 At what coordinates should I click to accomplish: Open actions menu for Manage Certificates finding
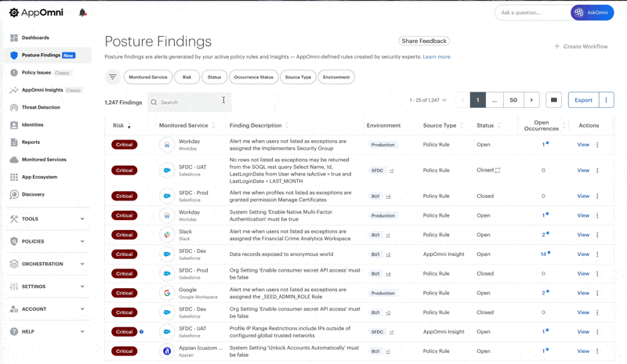click(597, 196)
